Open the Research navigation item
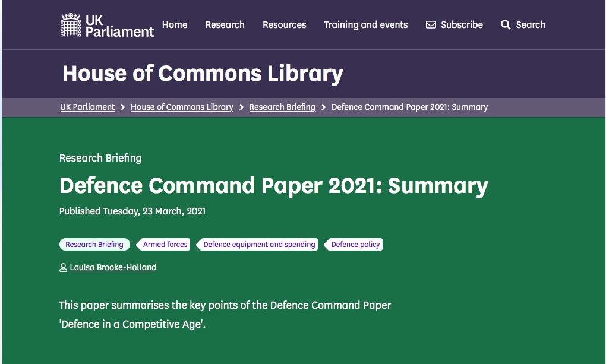This screenshot has width=606, height=364. coord(225,25)
